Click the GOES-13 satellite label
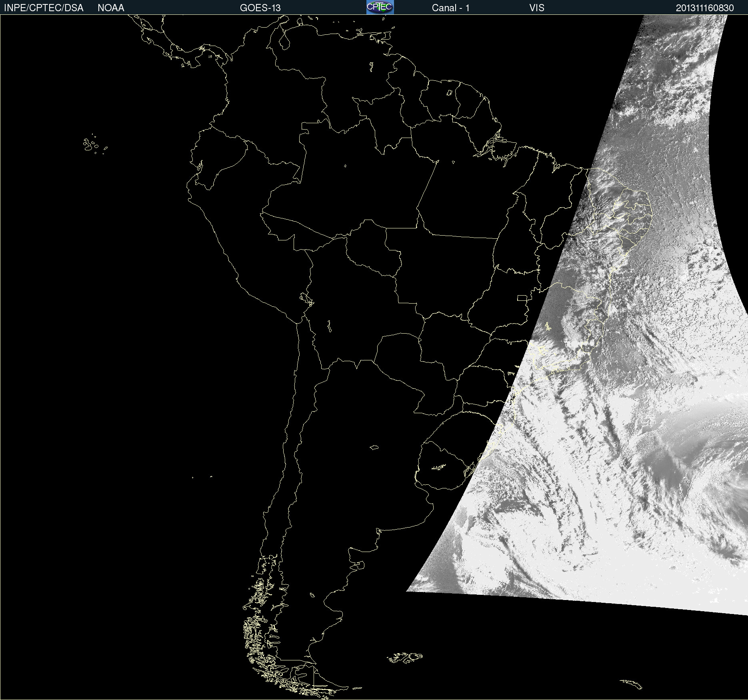Image resolution: width=748 pixels, height=700 pixels. [260, 8]
